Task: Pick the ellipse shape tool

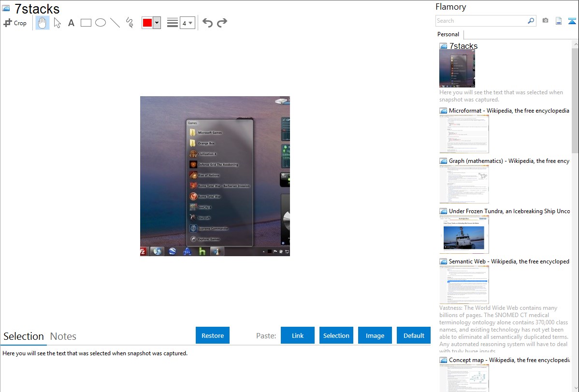Action: [101, 23]
